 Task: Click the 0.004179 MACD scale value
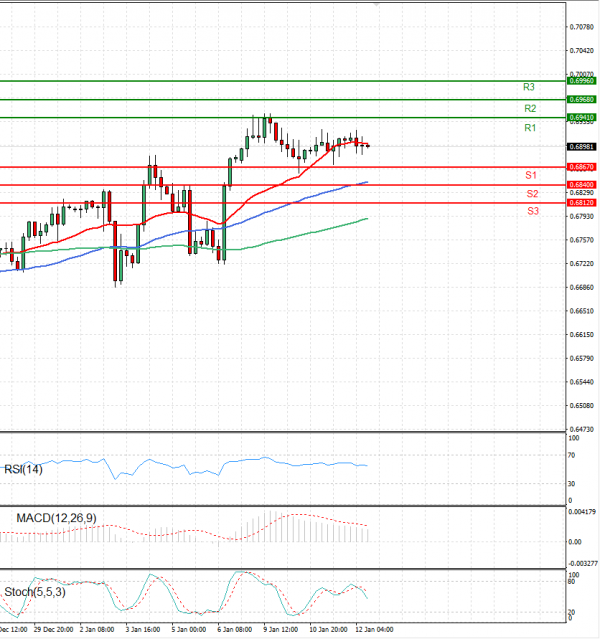pyautogui.click(x=582, y=512)
